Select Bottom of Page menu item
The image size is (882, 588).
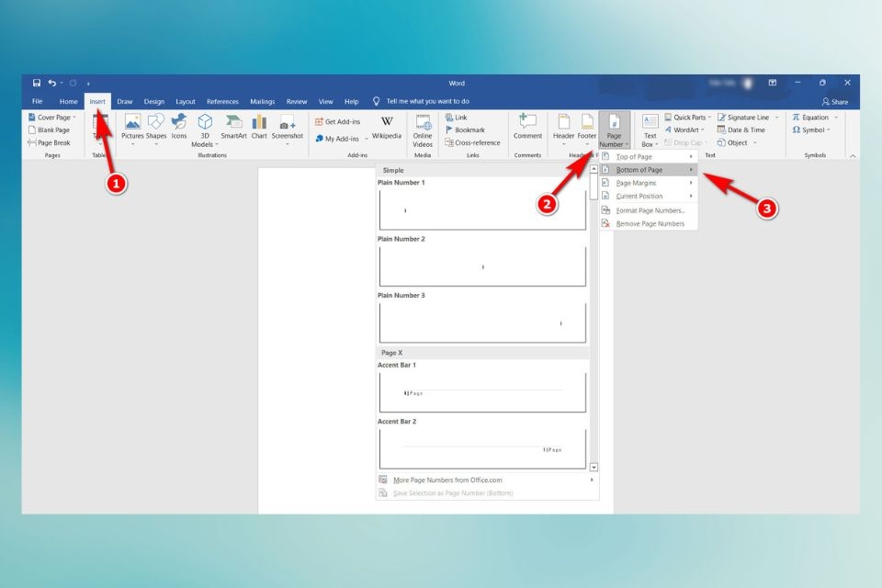point(648,169)
